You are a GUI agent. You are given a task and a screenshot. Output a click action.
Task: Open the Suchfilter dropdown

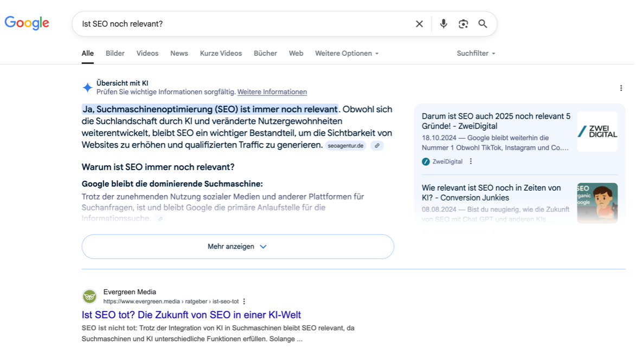476,53
